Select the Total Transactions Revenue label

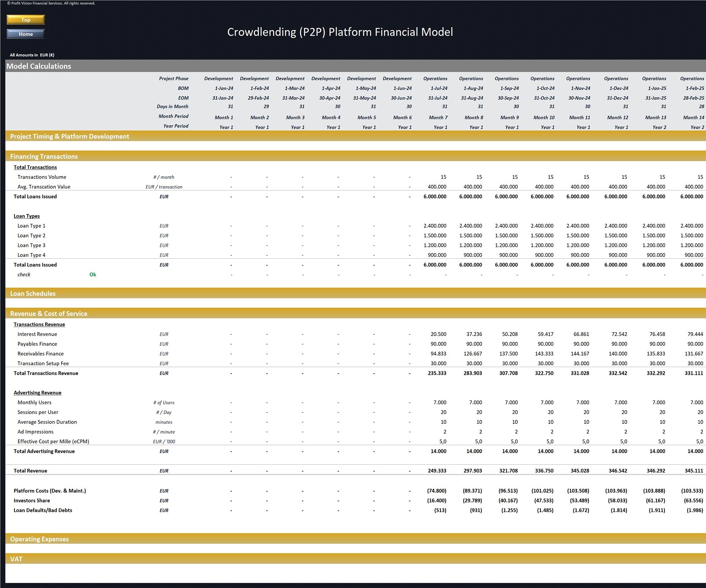(x=46, y=373)
